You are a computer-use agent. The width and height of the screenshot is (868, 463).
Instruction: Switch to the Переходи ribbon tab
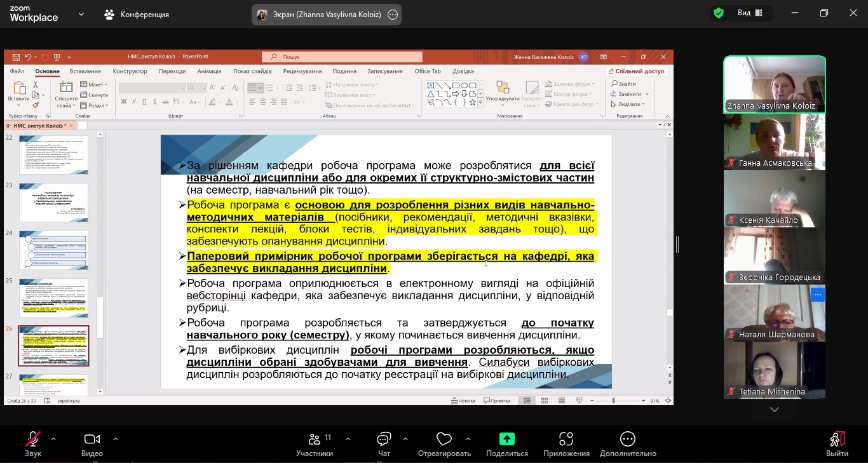tap(172, 71)
